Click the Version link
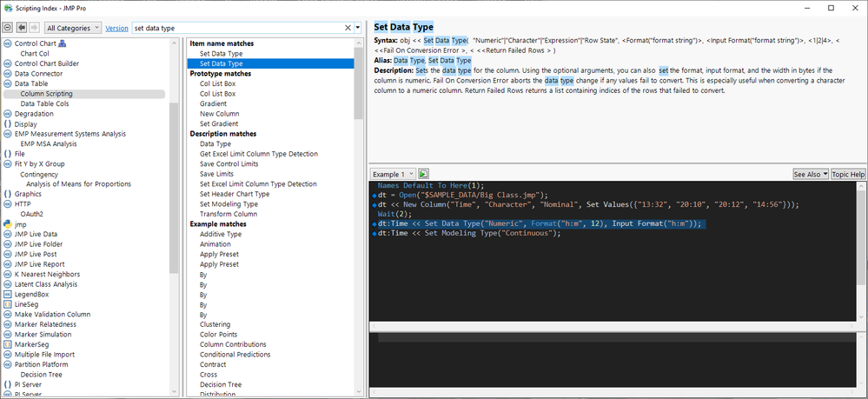Screen dimensions: 868x399 tap(116, 28)
